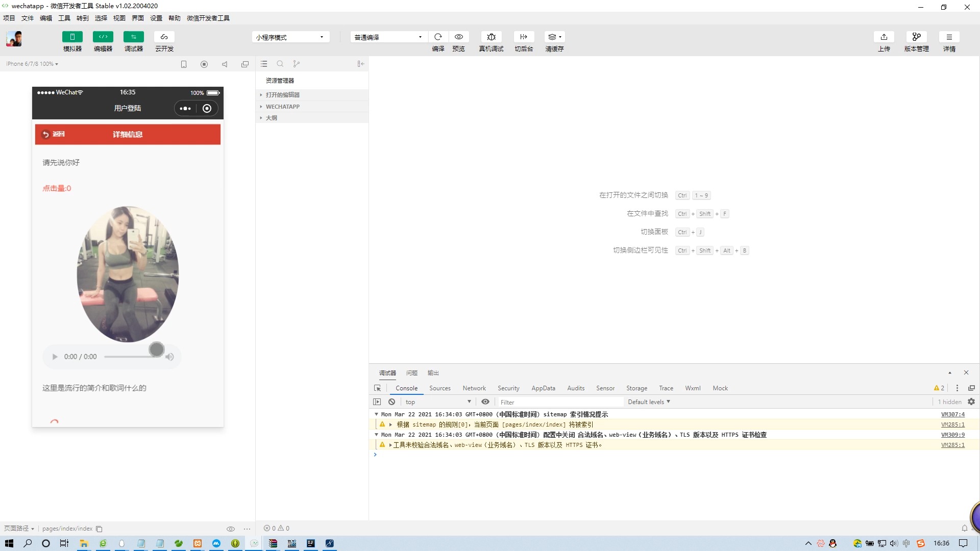The width and height of the screenshot is (980, 551).
Task: Open the VM307:4 source link
Action: tap(952, 414)
